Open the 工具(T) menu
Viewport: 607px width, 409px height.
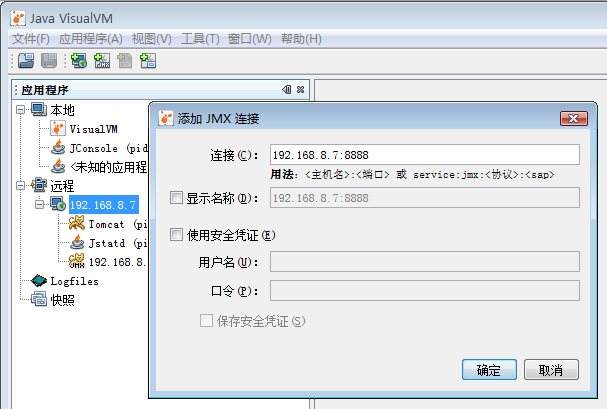click(x=200, y=39)
